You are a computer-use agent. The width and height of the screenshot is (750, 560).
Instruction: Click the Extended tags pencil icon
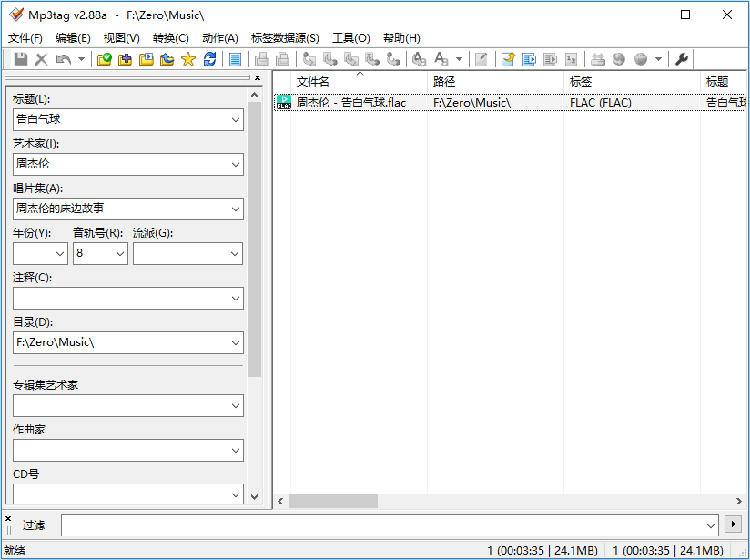[481, 59]
